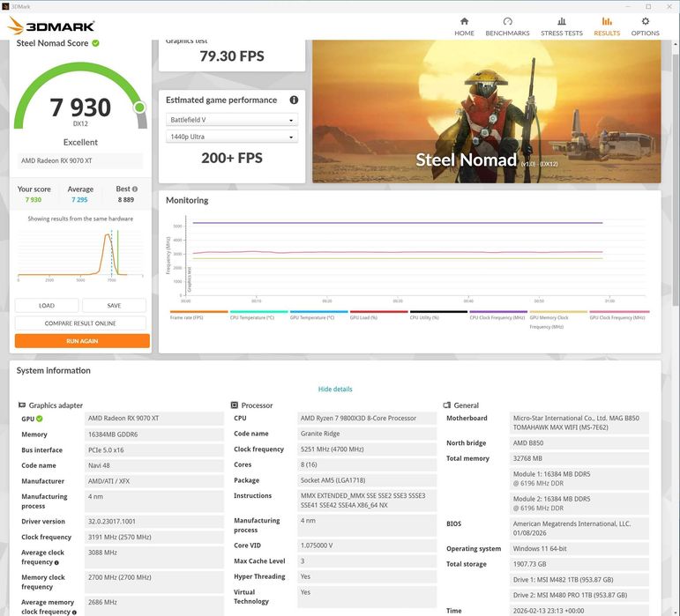Click the AMD B850 north bridge value
Viewport: 680px width, 616px height.
(579, 443)
